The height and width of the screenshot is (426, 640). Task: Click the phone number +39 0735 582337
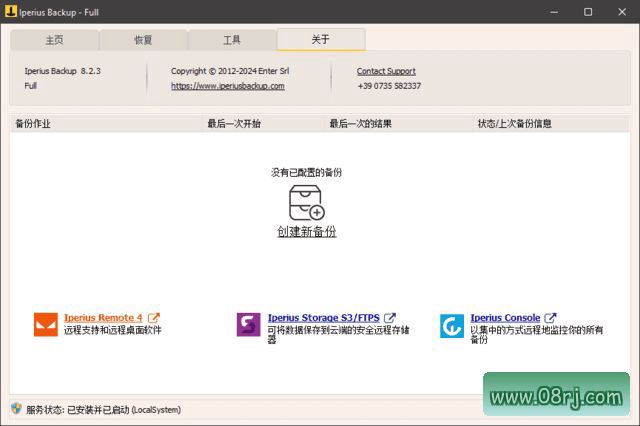point(389,86)
